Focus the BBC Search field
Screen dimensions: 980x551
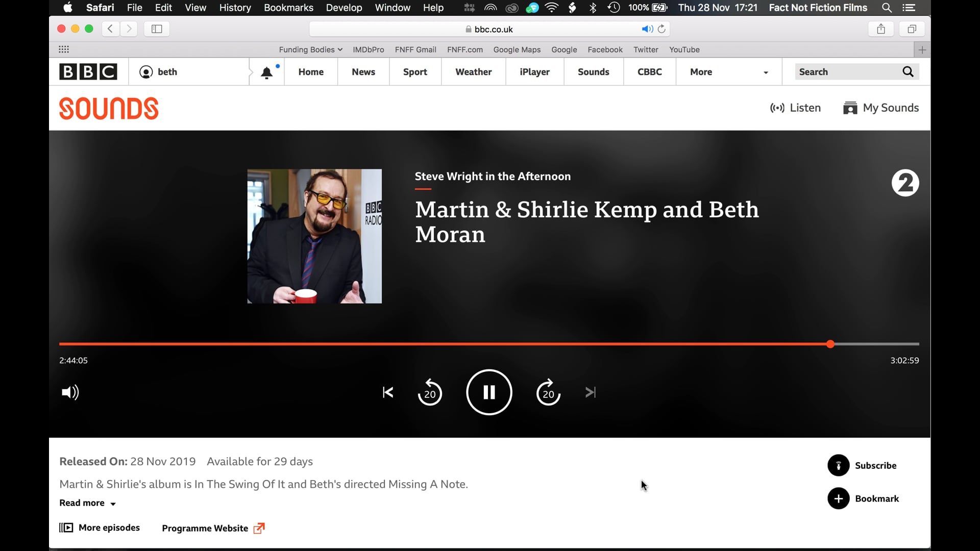[x=847, y=72]
